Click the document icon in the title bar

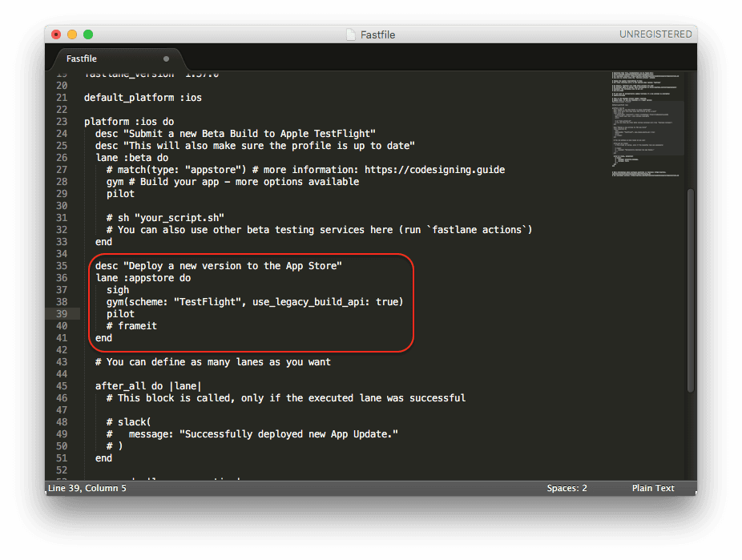pos(351,34)
